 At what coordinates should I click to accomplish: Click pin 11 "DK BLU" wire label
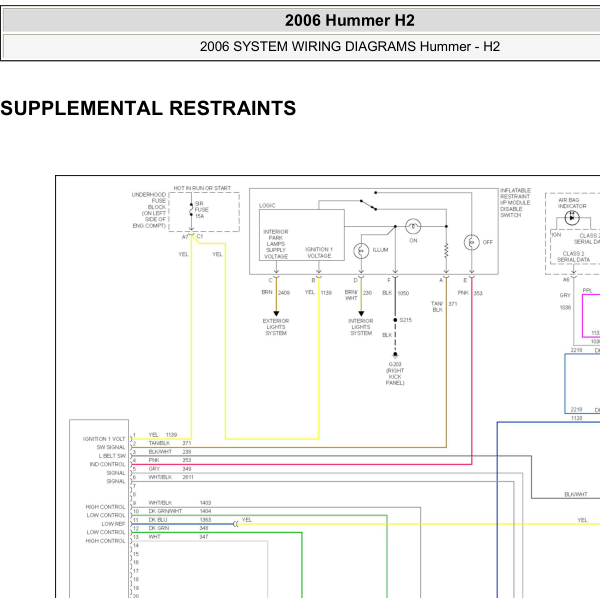point(158,520)
